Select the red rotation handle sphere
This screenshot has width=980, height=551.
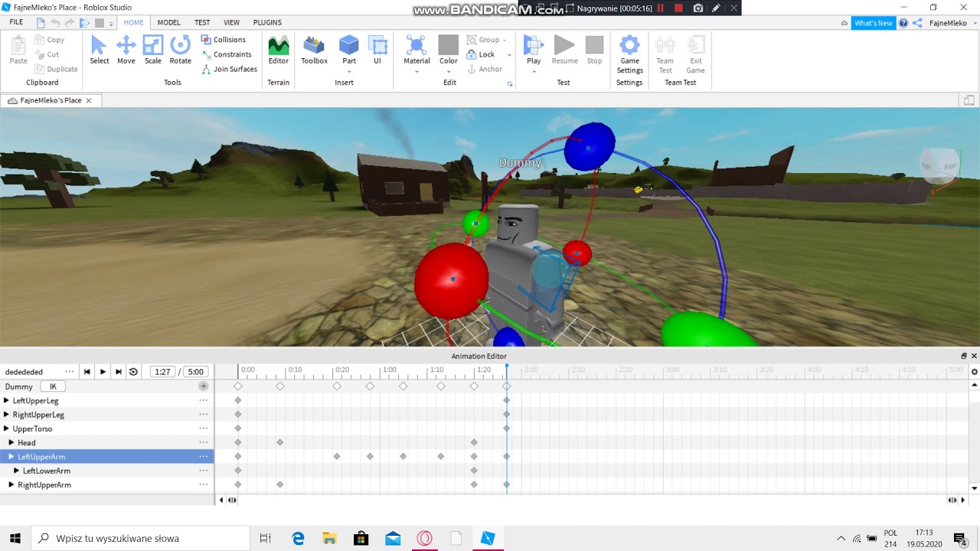(452, 281)
